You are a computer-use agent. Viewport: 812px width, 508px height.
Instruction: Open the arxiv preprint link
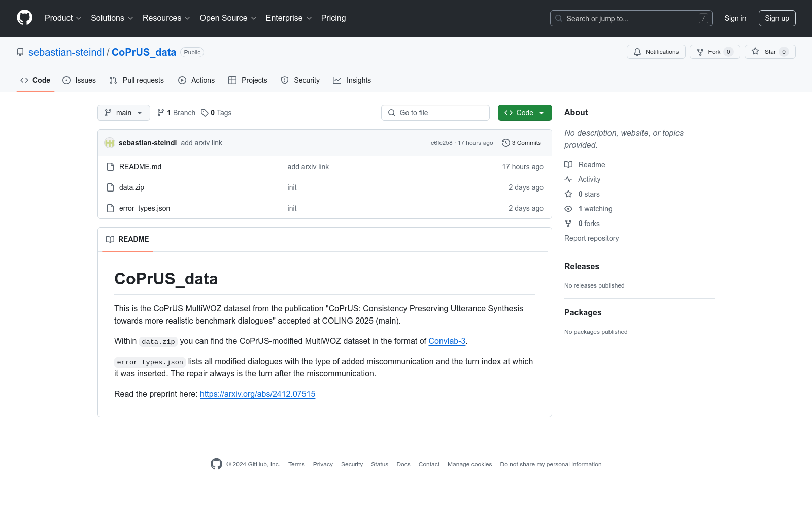point(258,394)
